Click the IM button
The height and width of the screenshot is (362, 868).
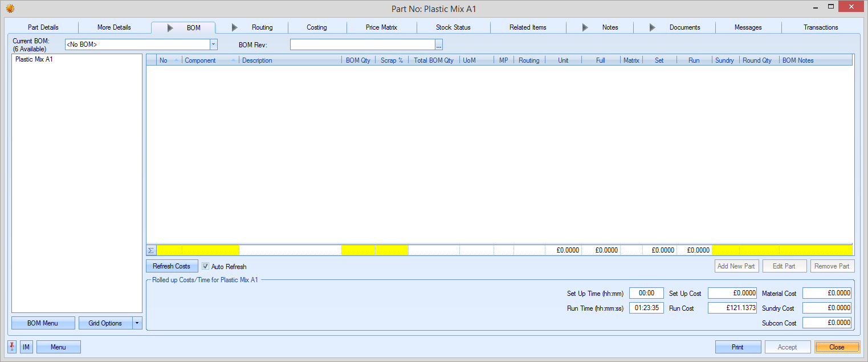26,347
